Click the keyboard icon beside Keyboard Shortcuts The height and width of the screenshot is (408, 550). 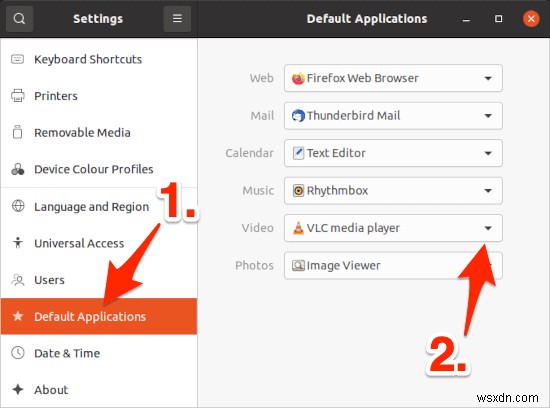(x=18, y=59)
